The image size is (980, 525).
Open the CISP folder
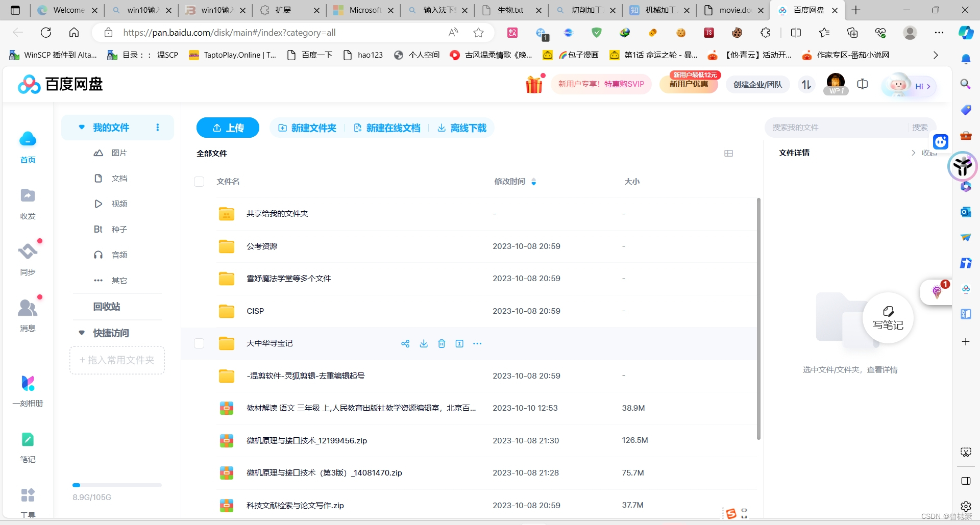point(255,311)
